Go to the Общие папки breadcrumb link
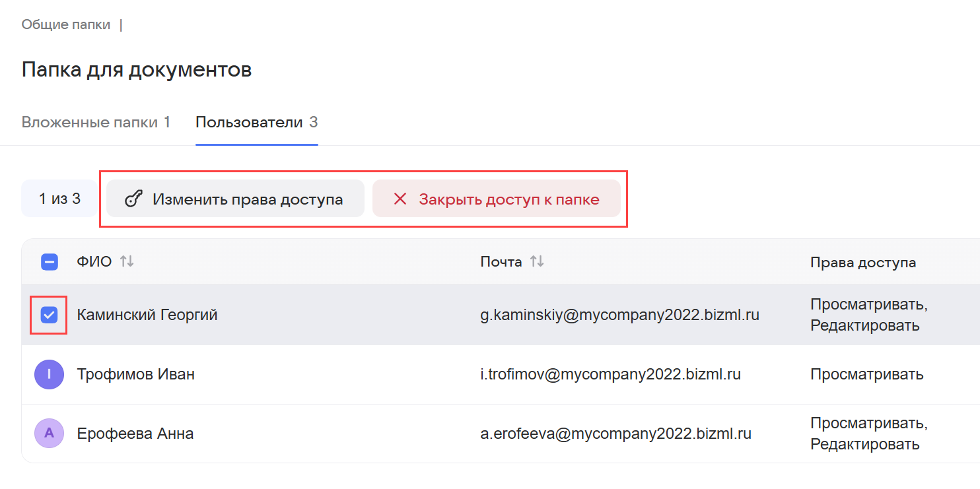 click(67, 25)
